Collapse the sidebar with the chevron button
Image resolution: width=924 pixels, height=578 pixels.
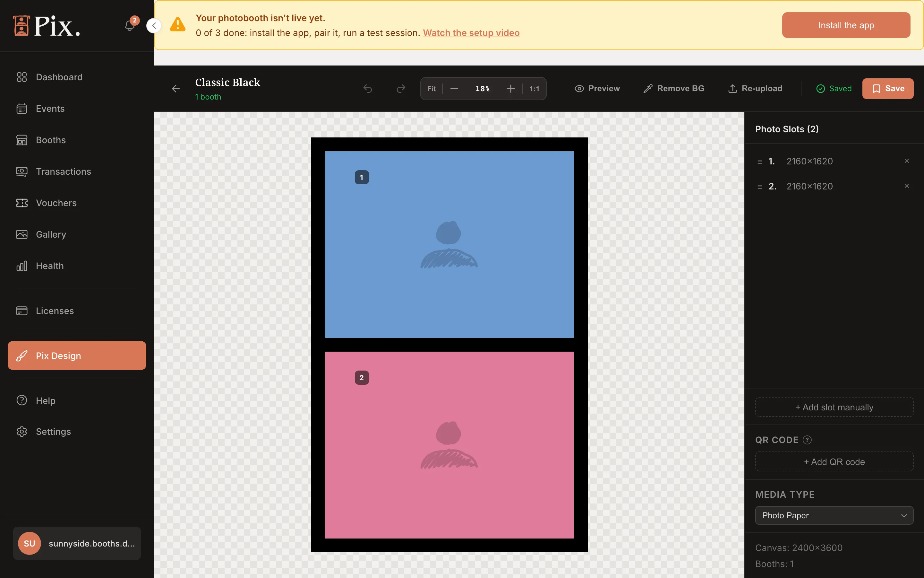pyautogui.click(x=154, y=26)
